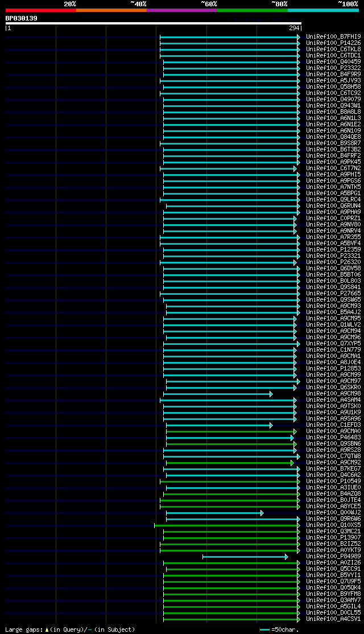The width and height of the screenshot is (364, 634).
Task: Select the label UniRef100_A7R355
Action: [x=333, y=237]
